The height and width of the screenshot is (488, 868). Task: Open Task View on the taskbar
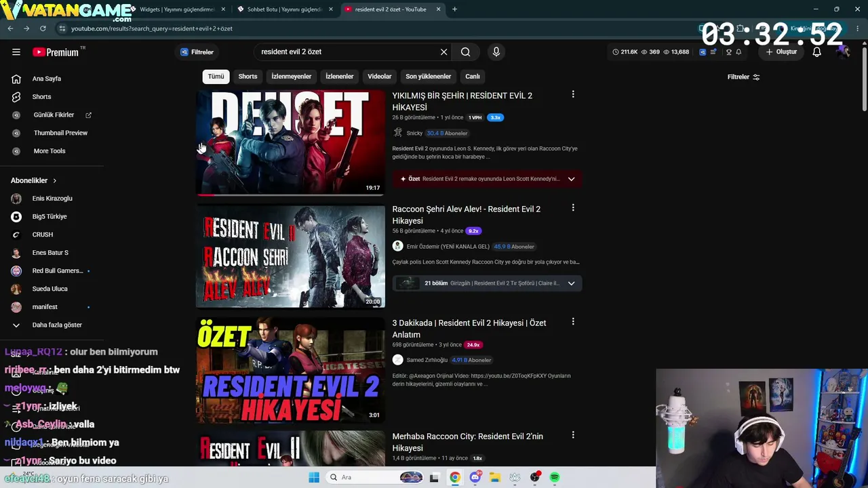(x=435, y=477)
